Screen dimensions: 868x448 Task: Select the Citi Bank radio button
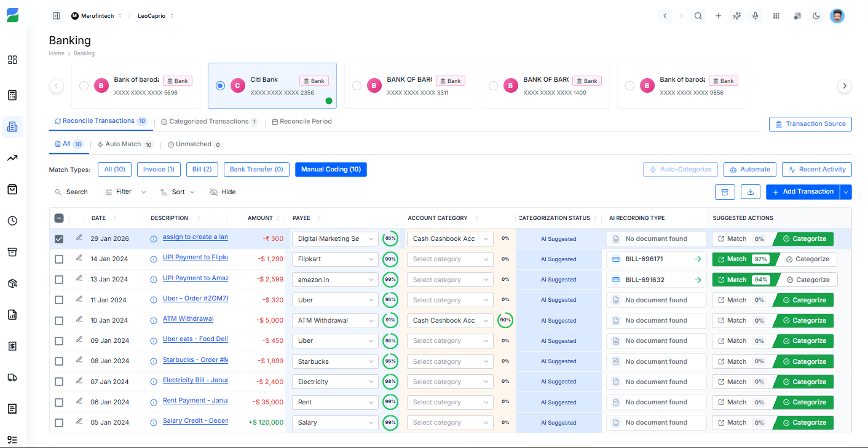[x=220, y=85]
